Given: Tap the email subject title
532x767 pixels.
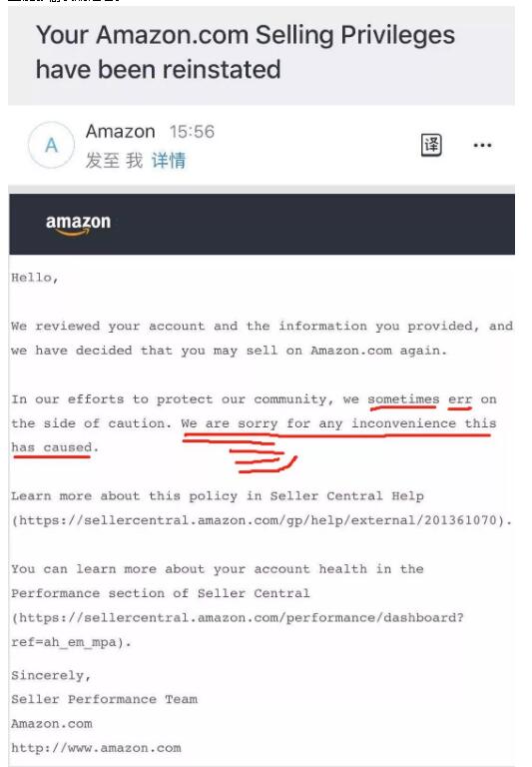Looking at the screenshot, I should pos(246,52).
